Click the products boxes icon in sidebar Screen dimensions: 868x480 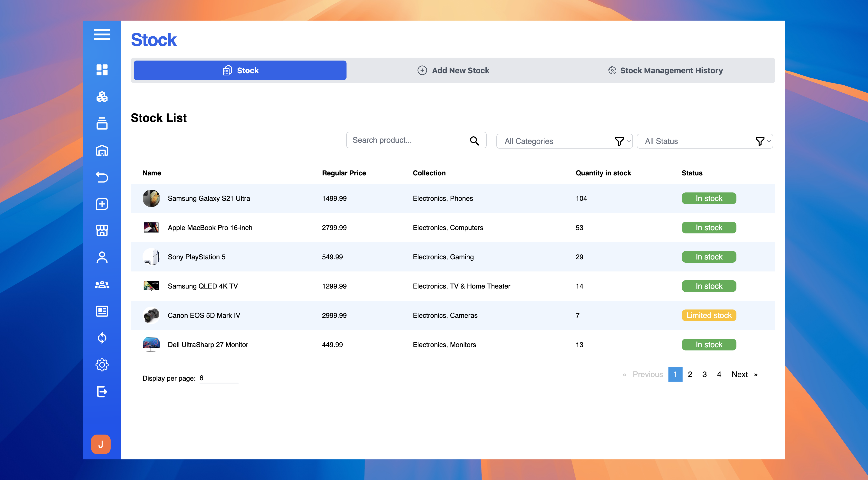tap(102, 97)
